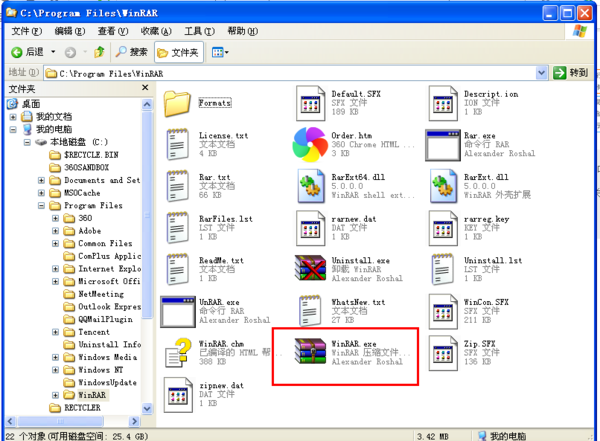Collapse the 本地磁盘 (C:) tree node
The height and width of the screenshot is (441, 600).
point(27,142)
